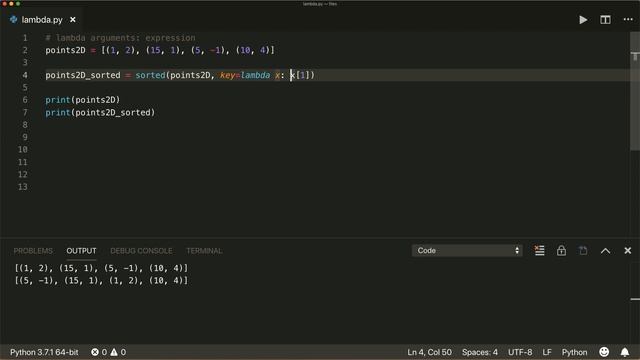This screenshot has height=360, width=640.
Task: Click the macOS red close window button
Action: [4, 4]
